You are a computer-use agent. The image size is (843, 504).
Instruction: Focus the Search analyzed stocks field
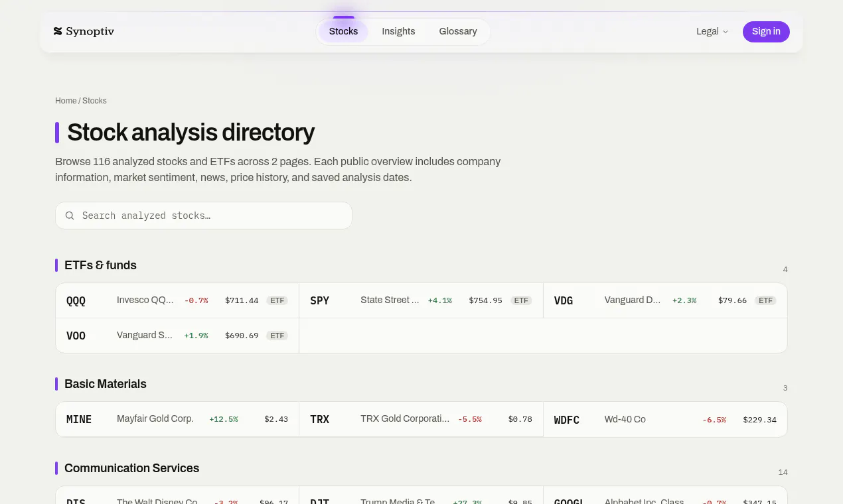(204, 216)
